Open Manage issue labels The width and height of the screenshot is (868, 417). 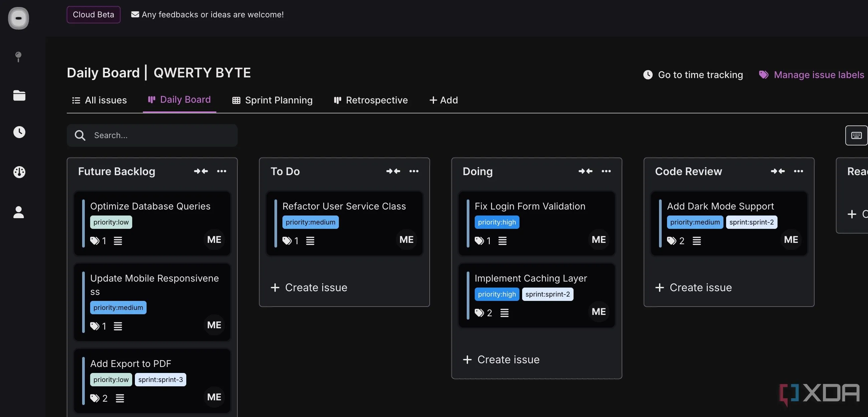pyautogui.click(x=811, y=74)
